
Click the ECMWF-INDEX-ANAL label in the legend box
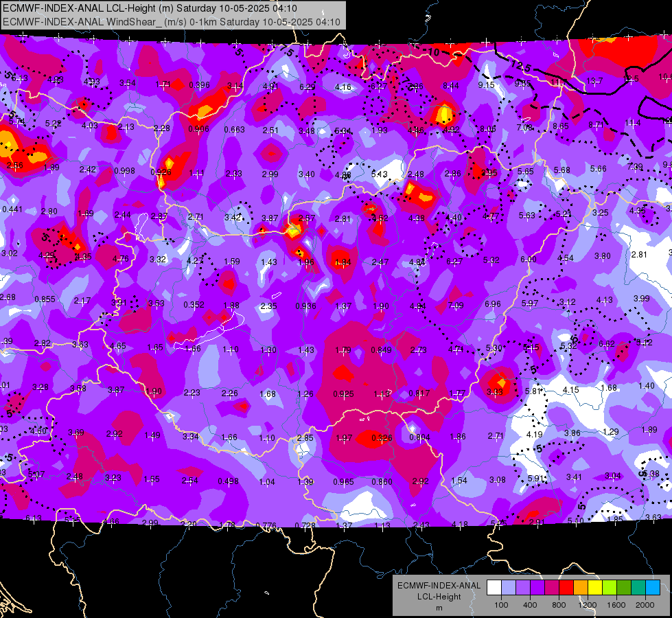439,586
